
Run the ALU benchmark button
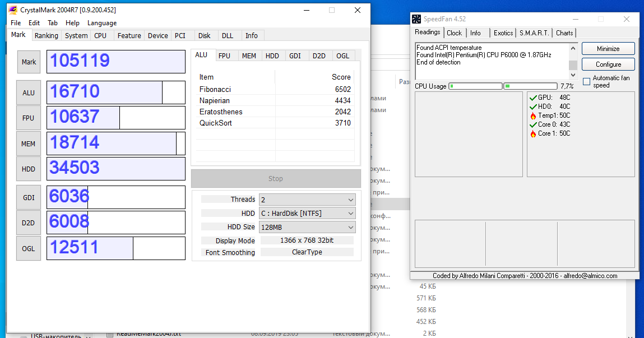pyautogui.click(x=29, y=93)
